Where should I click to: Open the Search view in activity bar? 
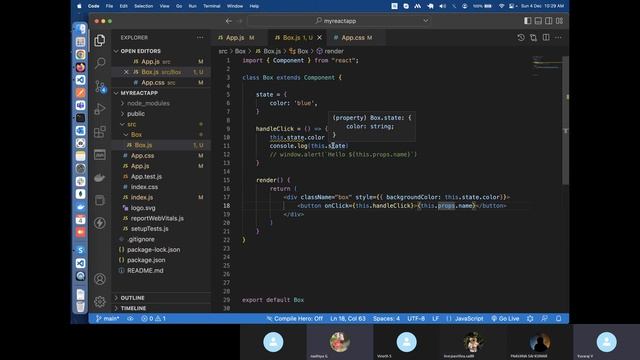(100, 63)
